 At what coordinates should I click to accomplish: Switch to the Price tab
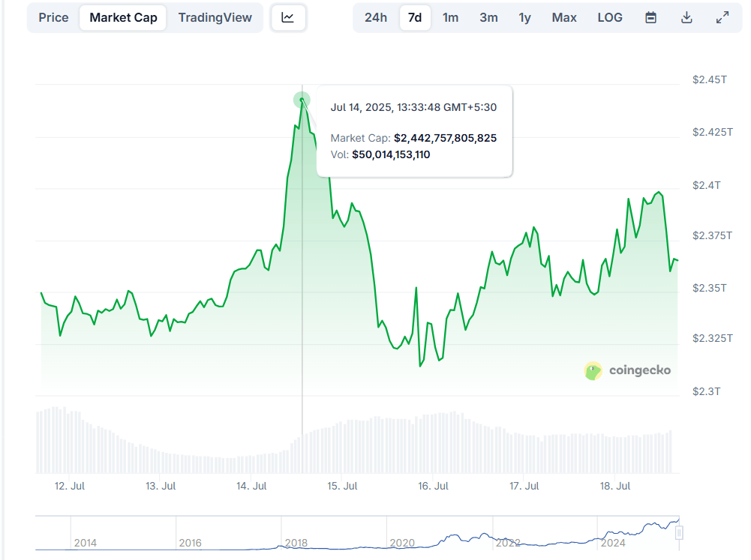click(53, 17)
